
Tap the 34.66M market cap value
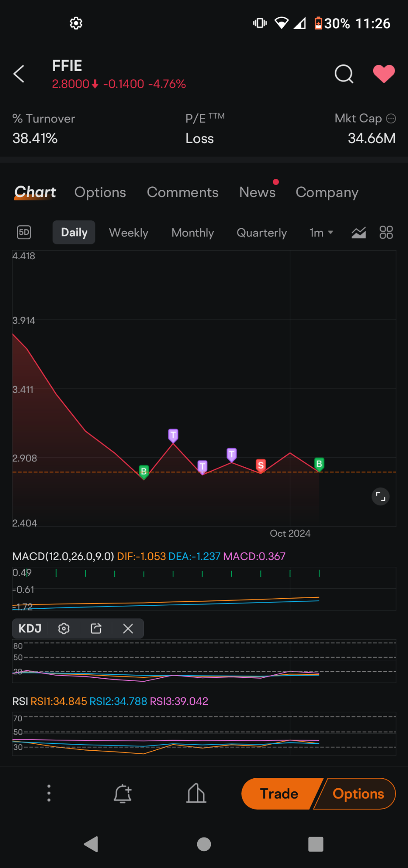point(372,138)
